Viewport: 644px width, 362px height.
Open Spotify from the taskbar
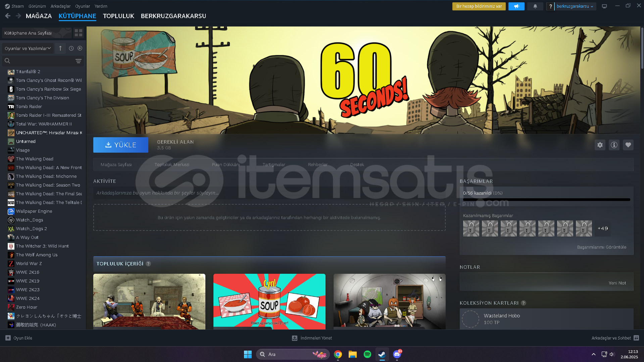click(x=367, y=354)
